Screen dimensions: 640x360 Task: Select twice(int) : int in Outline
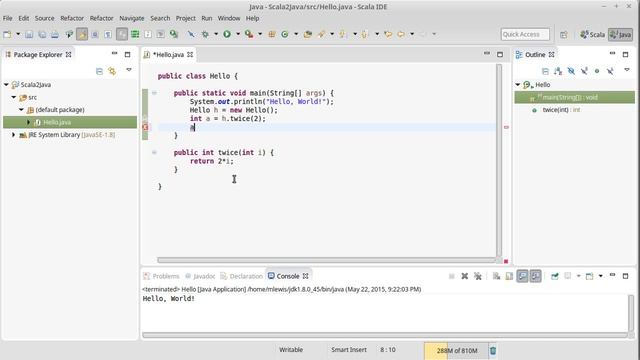(x=561, y=110)
